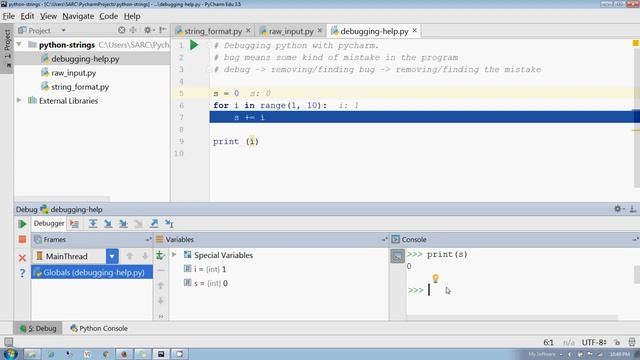
Task: Select the 5: Debug tool tab
Action: coord(38,328)
